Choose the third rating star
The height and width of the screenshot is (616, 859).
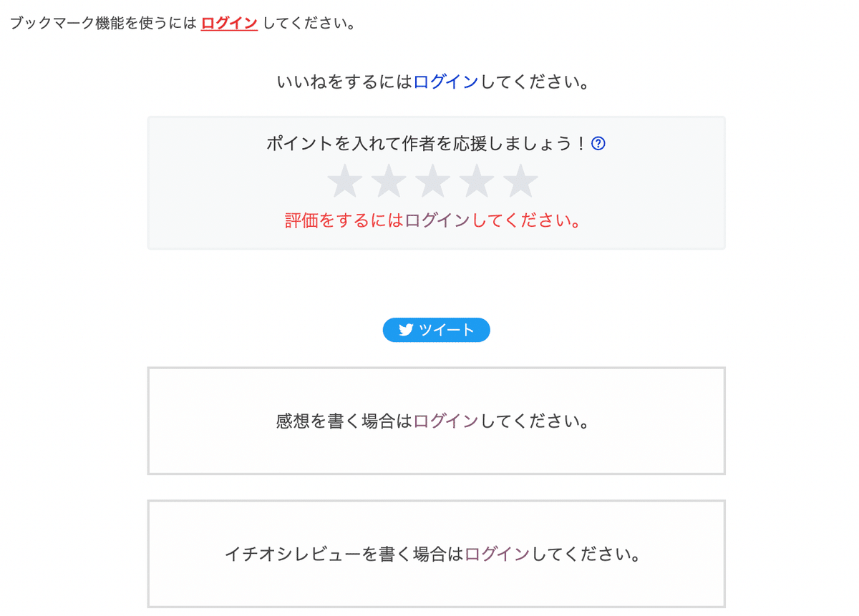pos(432,182)
